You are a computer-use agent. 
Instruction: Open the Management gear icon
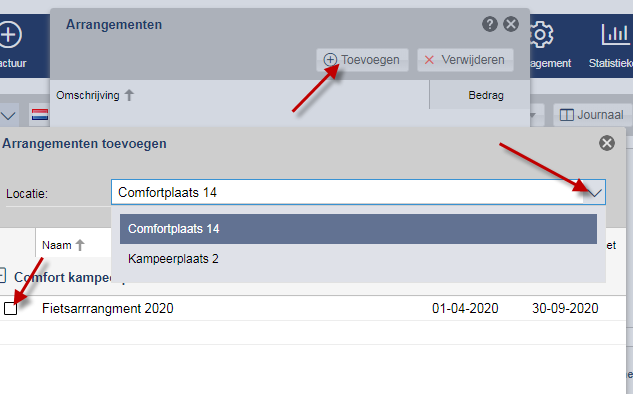click(541, 35)
